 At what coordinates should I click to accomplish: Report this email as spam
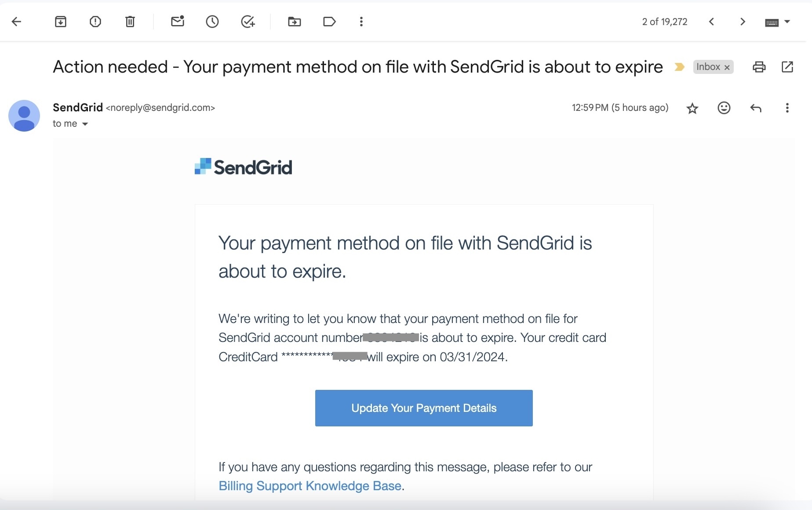pyautogui.click(x=95, y=22)
